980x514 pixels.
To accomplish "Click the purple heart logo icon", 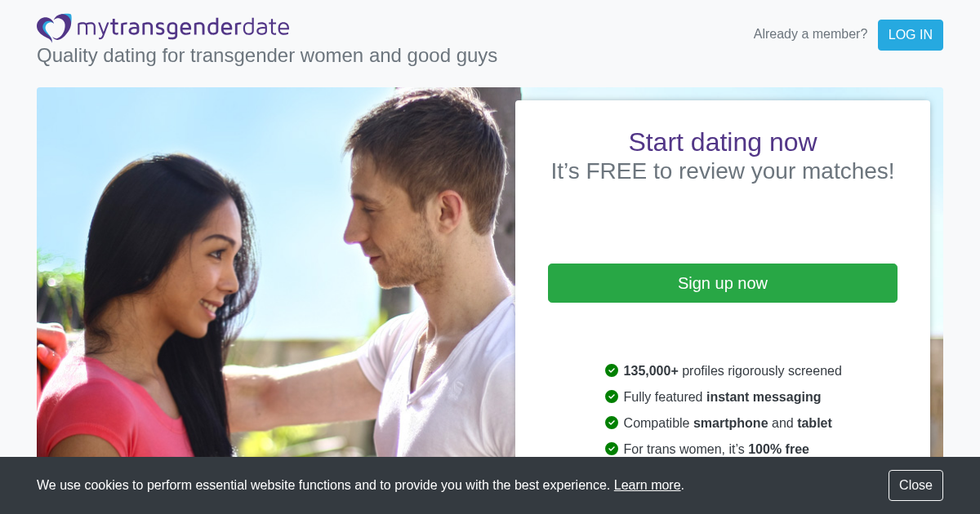I will [55, 28].
